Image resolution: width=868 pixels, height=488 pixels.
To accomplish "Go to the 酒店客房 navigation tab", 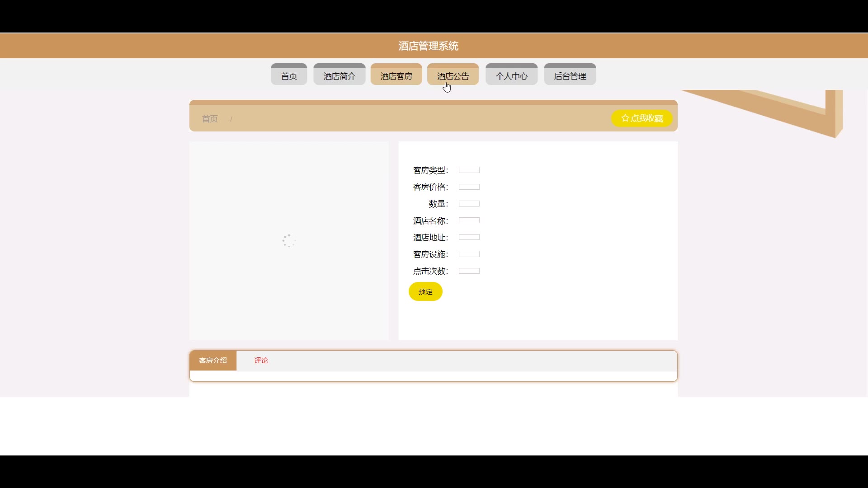I will pos(396,76).
